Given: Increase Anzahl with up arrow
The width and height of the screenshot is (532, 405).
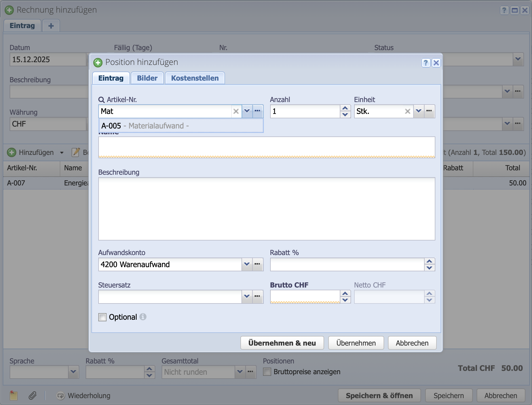Looking at the screenshot, I should tap(345, 108).
